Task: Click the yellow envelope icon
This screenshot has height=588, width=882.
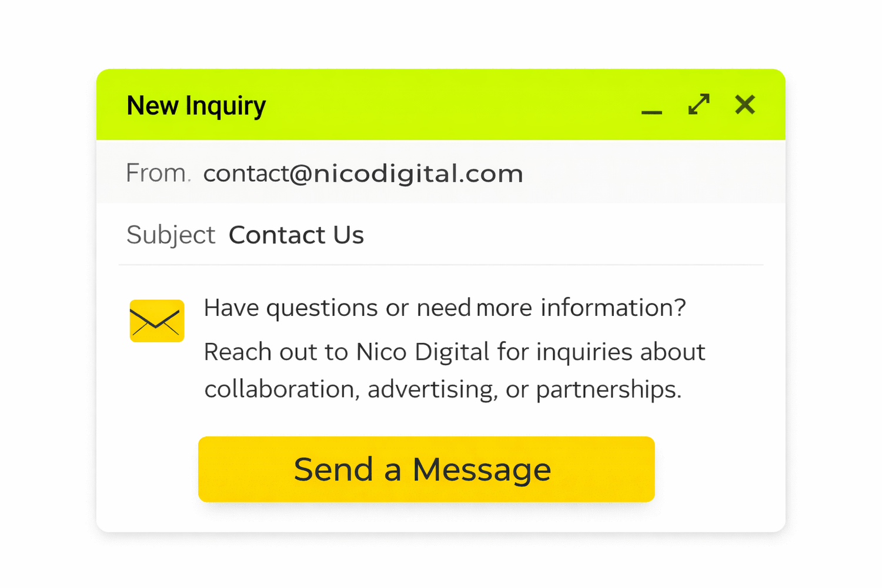Action: point(157,321)
